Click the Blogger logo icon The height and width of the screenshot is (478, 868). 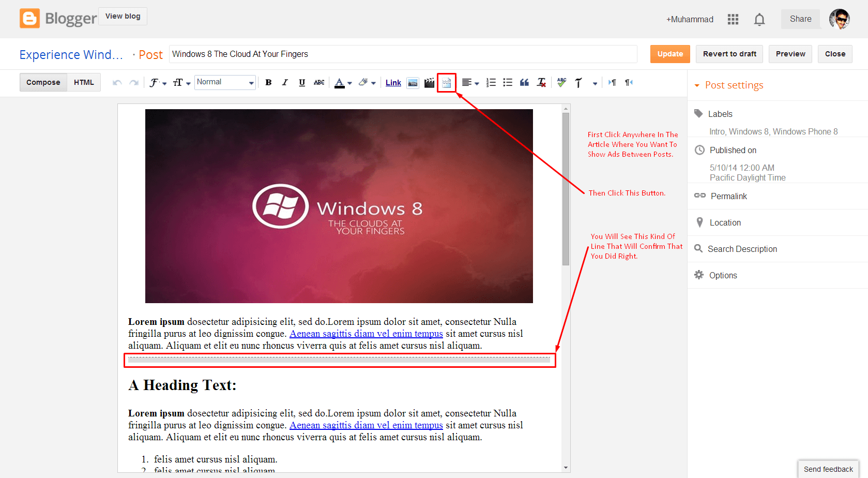click(x=29, y=18)
